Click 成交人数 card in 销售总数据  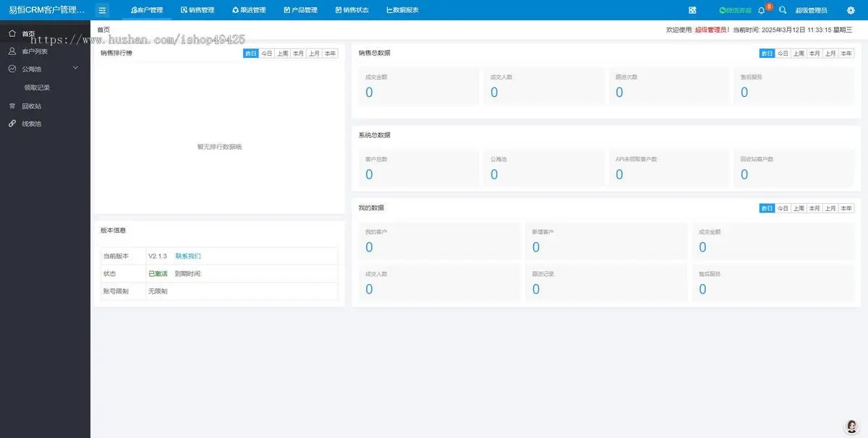(543, 86)
